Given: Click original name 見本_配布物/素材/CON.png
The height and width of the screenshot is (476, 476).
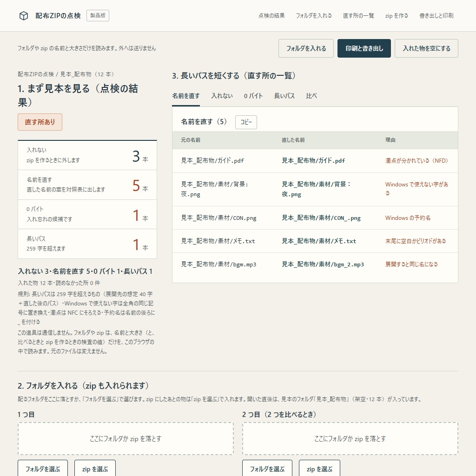Looking at the screenshot, I should [x=218, y=218].
